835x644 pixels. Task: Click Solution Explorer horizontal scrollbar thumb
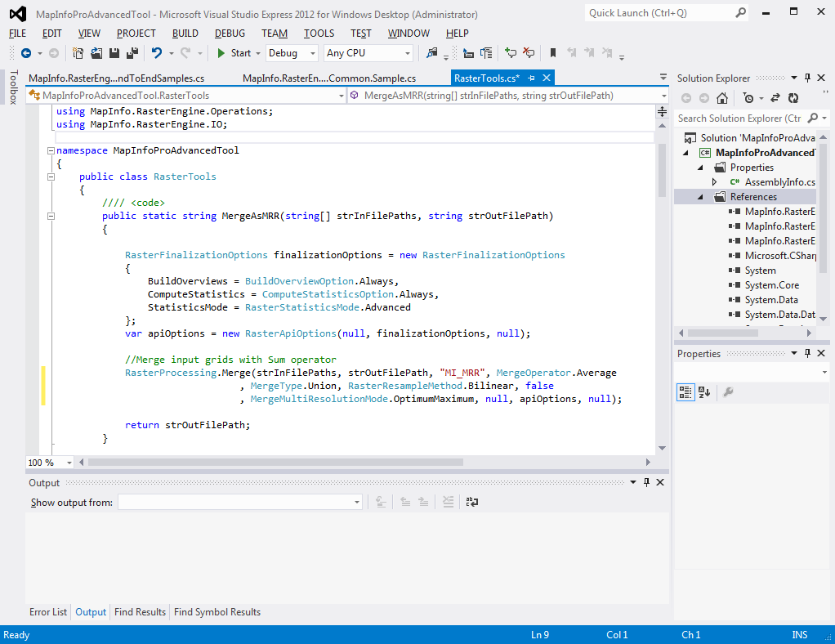click(x=722, y=333)
